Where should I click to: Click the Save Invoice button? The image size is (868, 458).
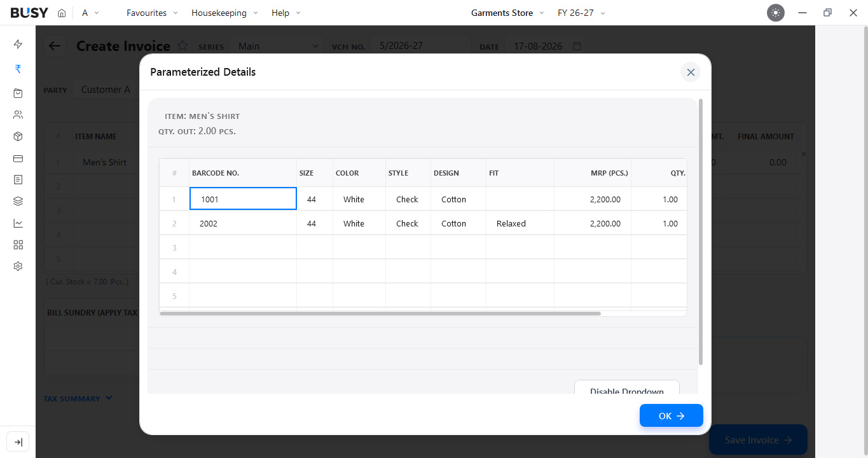[758, 440]
